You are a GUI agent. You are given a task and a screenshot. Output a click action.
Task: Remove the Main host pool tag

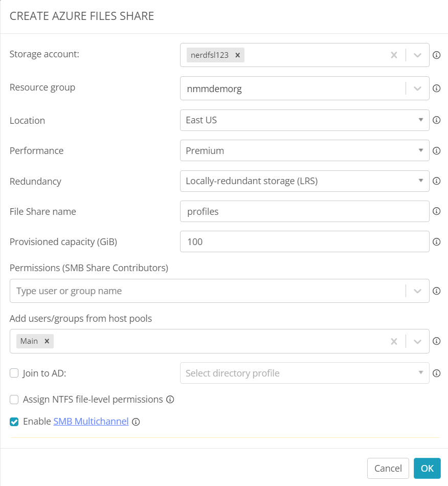coord(47,341)
